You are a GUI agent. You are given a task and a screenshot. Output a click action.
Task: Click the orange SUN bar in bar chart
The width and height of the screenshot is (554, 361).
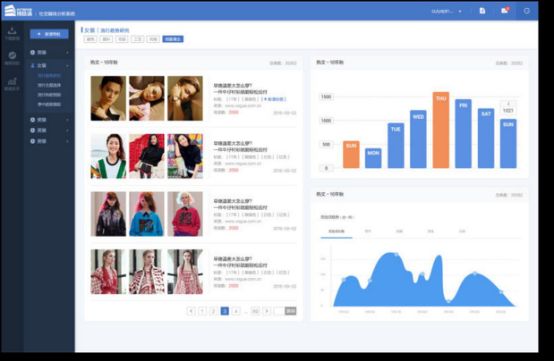(351, 154)
